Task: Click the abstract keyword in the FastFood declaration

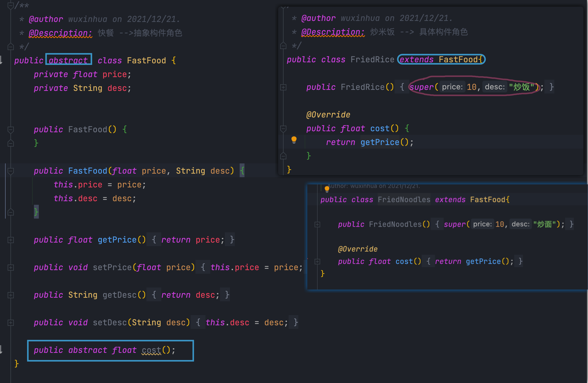Action: (68, 60)
